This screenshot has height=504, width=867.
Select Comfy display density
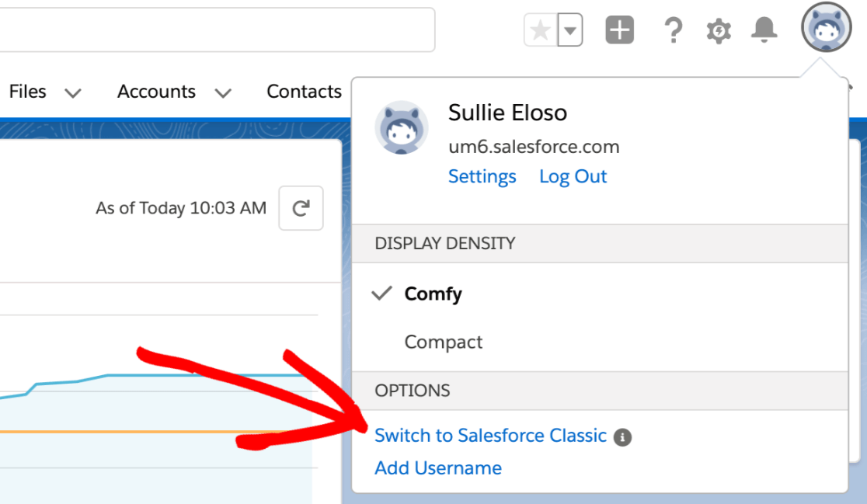pyautogui.click(x=433, y=294)
